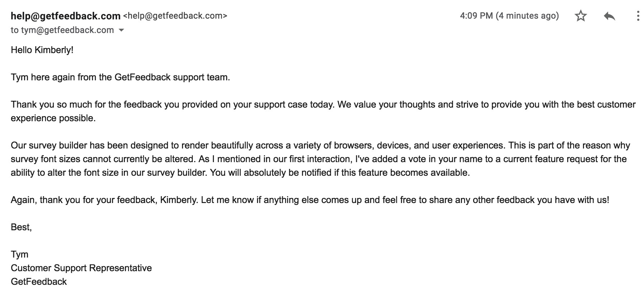This screenshot has height=297, width=644.
Task: Star this email message
Action: pos(580,16)
